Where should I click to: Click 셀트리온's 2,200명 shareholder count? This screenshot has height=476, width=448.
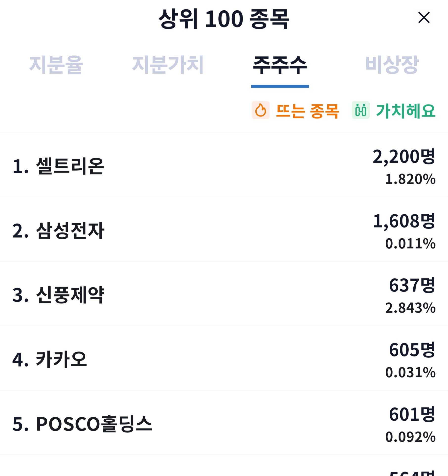tap(404, 157)
